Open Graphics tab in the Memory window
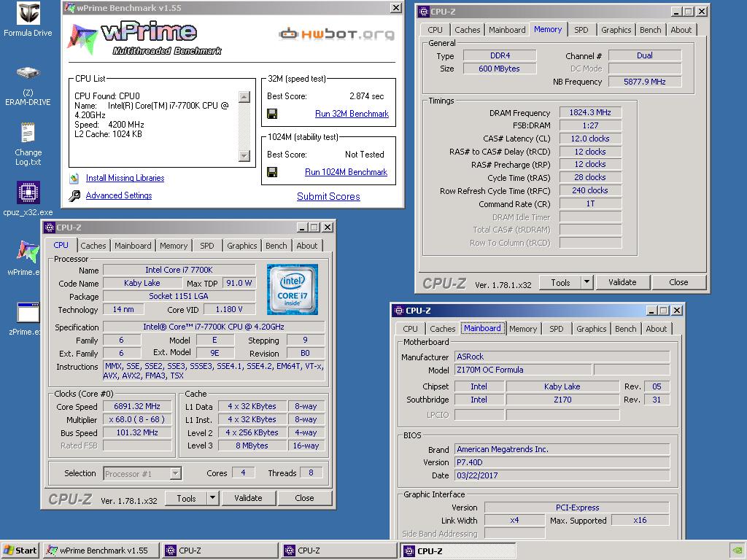This screenshot has height=560, width=747. [x=616, y=30]
